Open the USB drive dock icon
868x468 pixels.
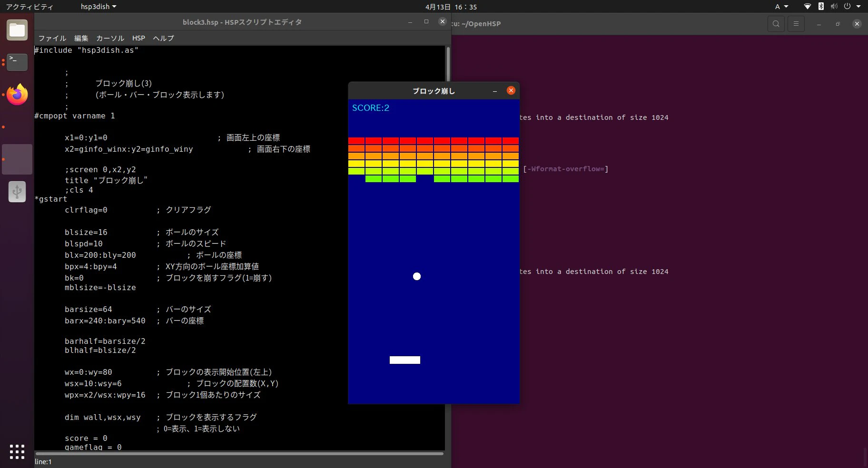[x=17, y=192]
